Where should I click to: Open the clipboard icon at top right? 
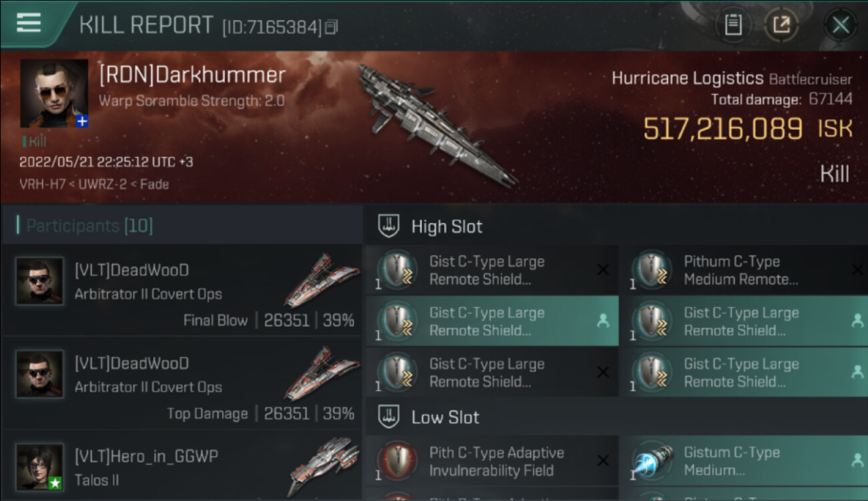click(733, 25)
